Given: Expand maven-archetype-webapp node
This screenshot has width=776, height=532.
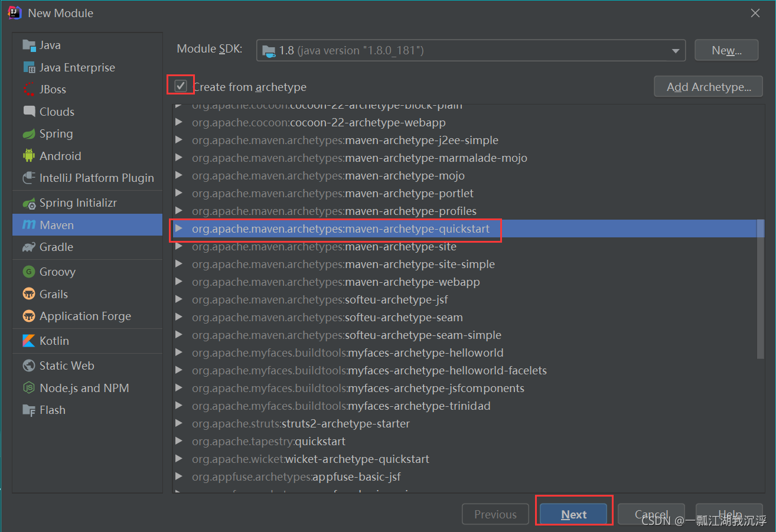Looking at the screenshot, I should pyautogui.click(x=179, y=282).
